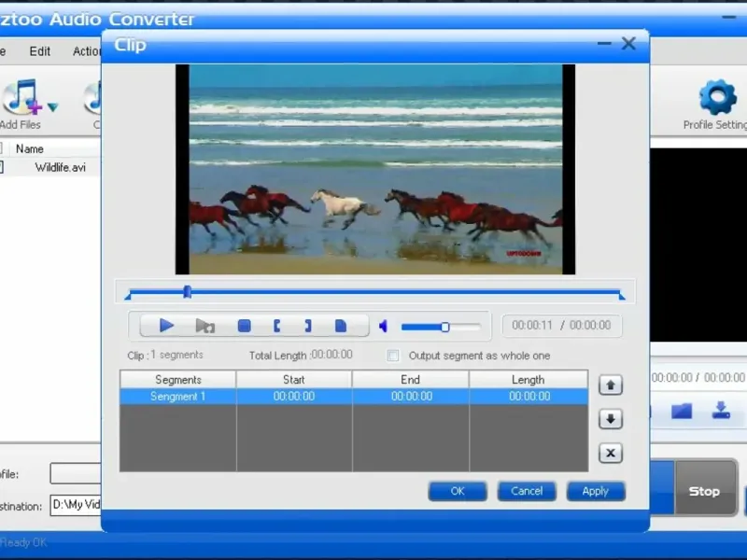Open Profile Settings gear in main window
The height and width of the screenshot is (560, 747).
tap(717, 97)
